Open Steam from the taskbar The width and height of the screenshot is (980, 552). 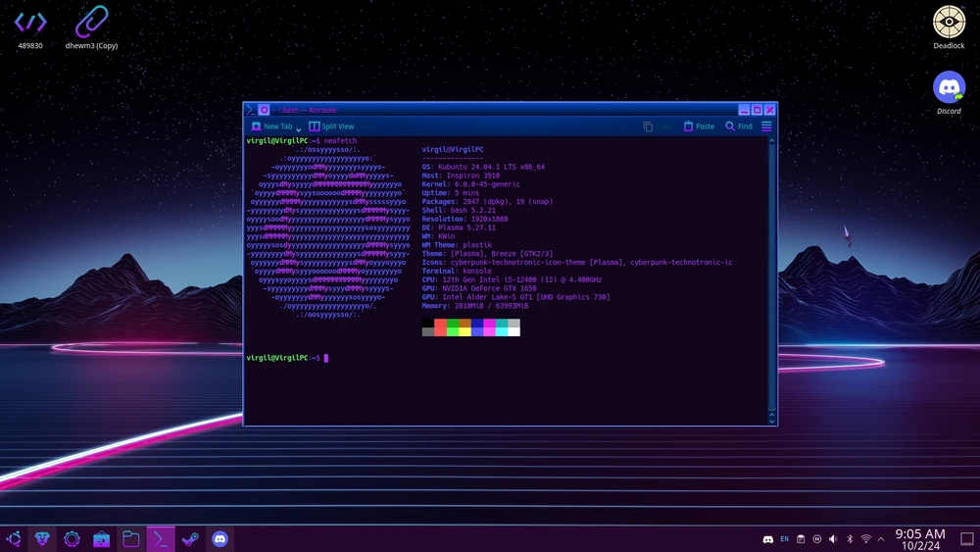tap(190, 539)
